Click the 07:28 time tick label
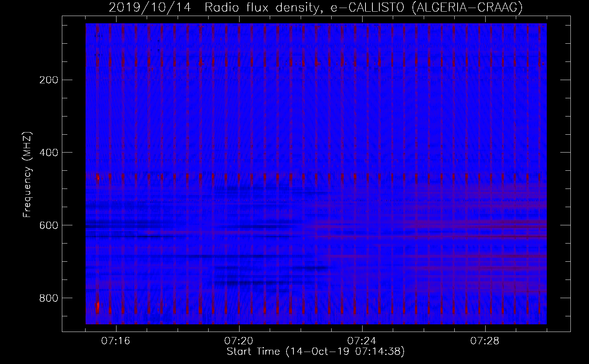Viewport: 589px width, 364px height. point(485,341)
